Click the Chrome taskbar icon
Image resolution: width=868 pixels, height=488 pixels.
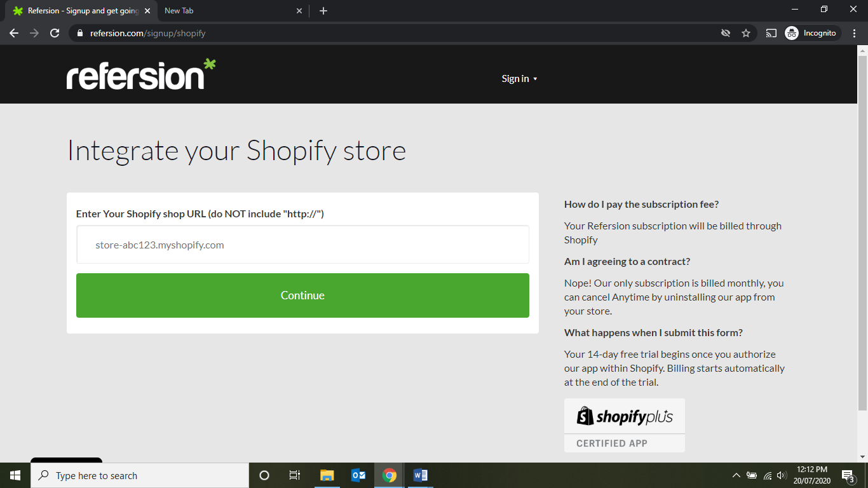point(389,475)
